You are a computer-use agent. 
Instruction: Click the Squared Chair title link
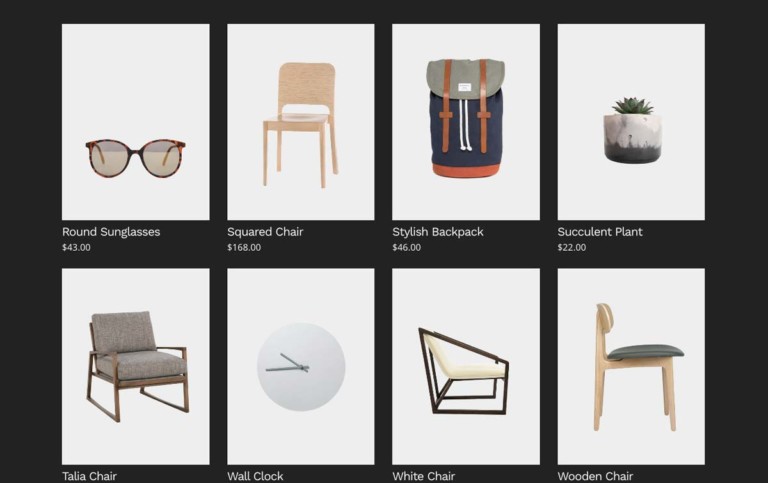click(x=265, y=232)
